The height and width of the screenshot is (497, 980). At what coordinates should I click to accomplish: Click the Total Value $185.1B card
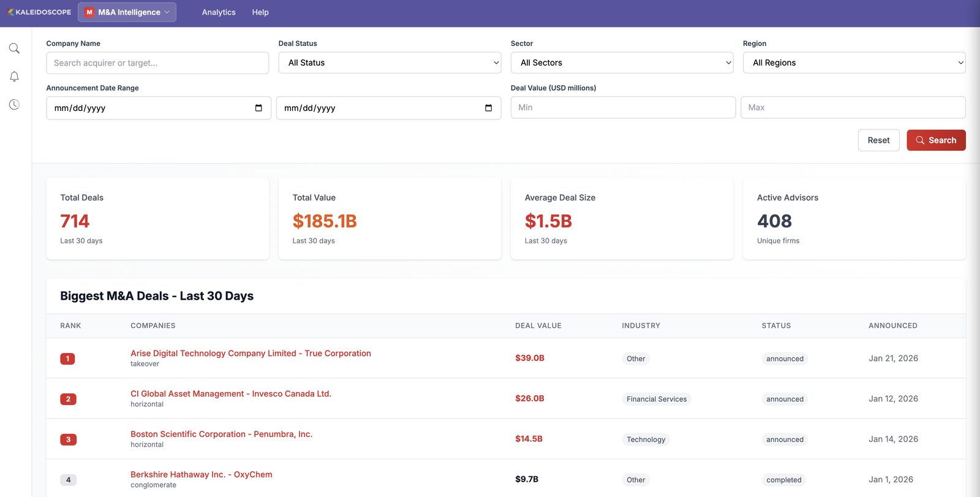390,218
